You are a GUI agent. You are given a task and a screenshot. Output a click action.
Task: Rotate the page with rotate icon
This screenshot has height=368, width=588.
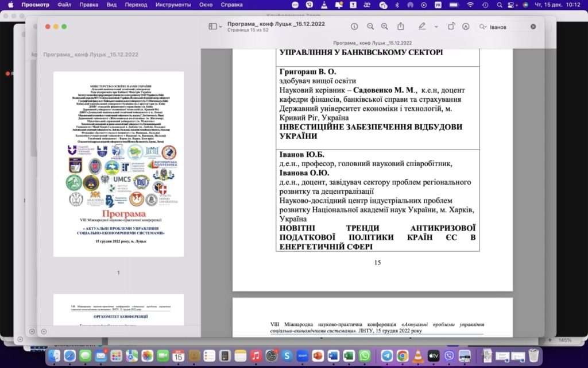[x=451, y=26]
